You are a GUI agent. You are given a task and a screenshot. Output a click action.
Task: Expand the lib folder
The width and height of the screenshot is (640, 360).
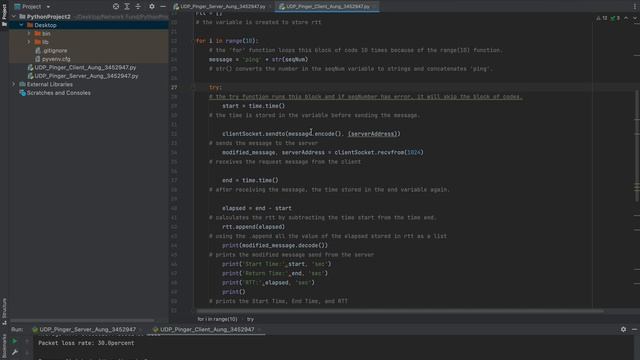pos(29,42)
